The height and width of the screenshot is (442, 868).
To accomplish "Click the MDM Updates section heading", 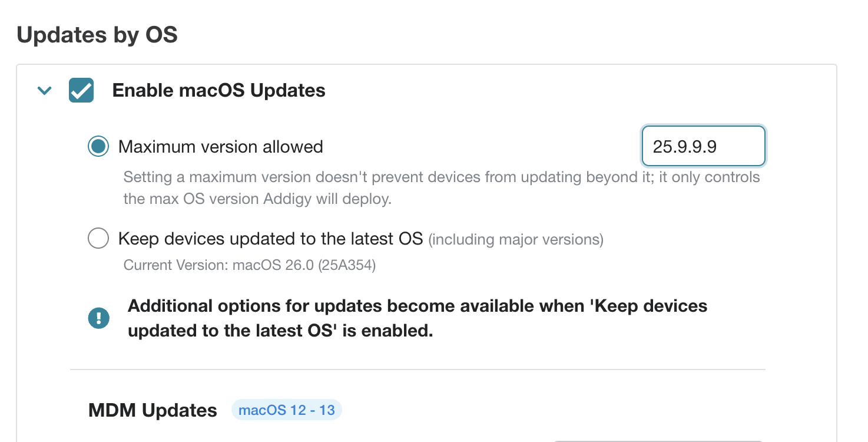I will (153, 410).
